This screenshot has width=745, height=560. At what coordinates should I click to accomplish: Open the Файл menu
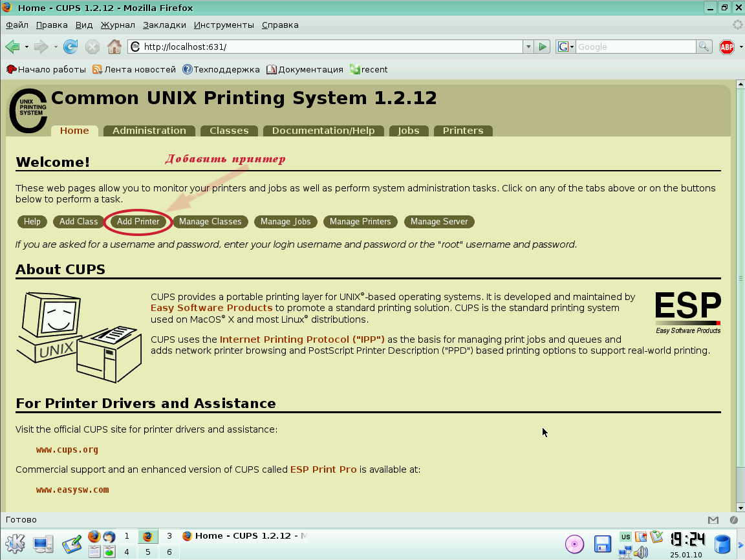[x=17, y=25]
